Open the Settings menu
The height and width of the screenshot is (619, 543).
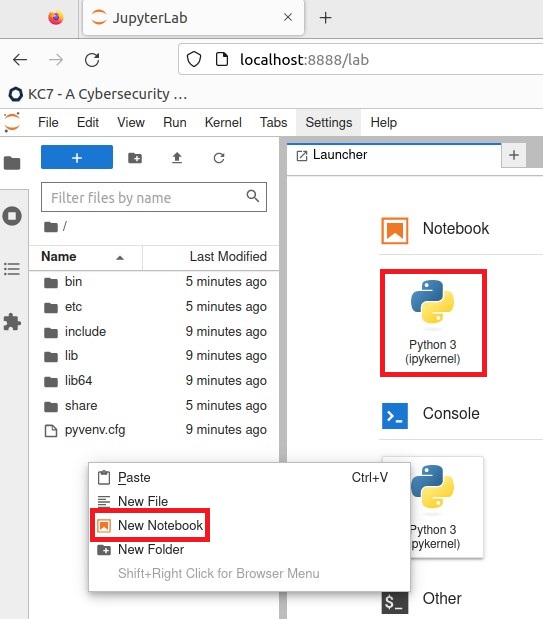[329, 123]
